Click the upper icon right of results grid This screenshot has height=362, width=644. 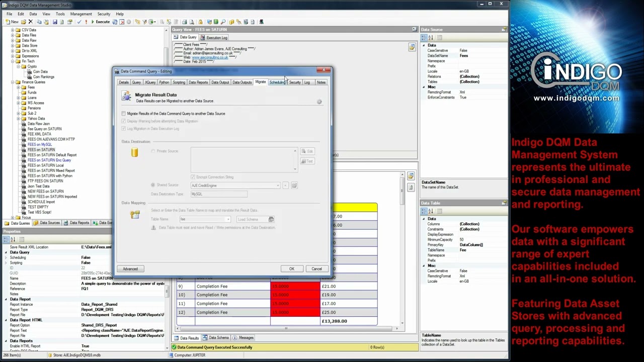pyautogui.click(x=411, y=176)
